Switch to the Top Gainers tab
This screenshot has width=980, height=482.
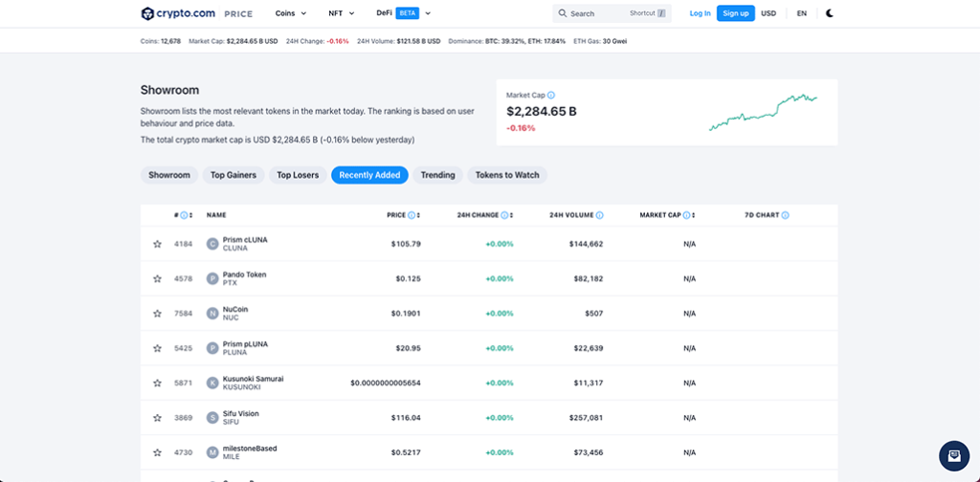234,175
